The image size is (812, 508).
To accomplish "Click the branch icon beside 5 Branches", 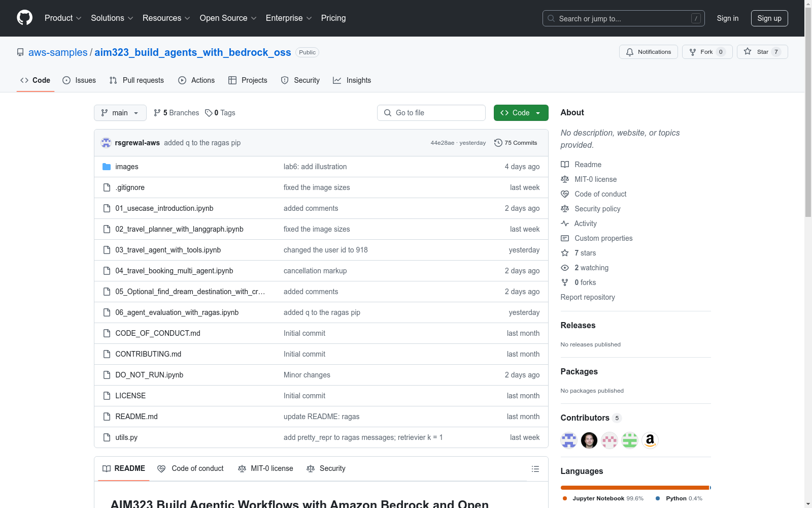I will tap(157, 113).
